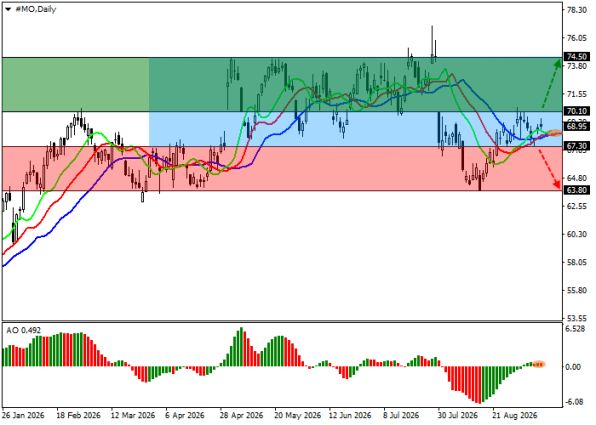Click the 20 May 2026 date label
This screenshot has width=596, height=425.
pyautogui.click(x=297, y=415)
